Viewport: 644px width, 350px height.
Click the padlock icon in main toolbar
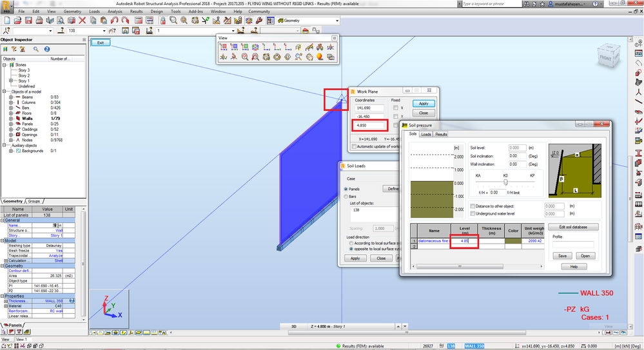point(162,20)
